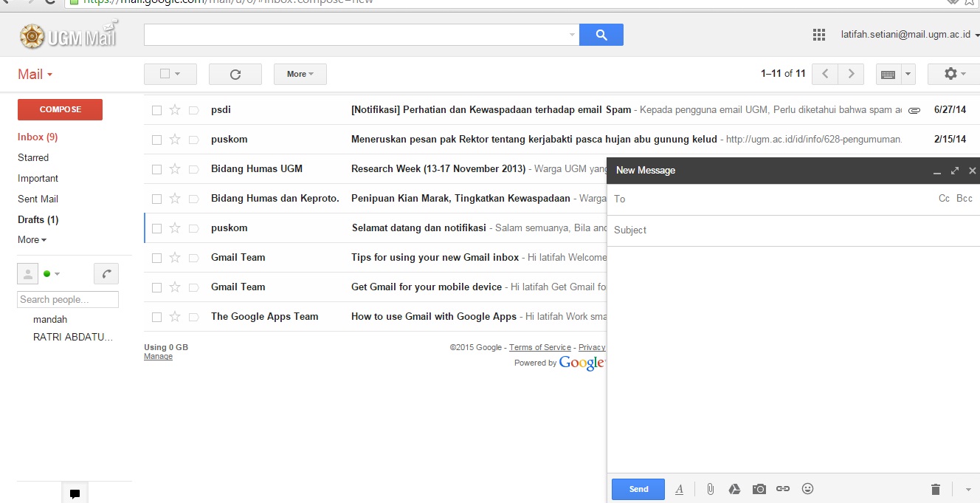Open the More actions dropdown
980x503 pixels.
tap(300, 74)
